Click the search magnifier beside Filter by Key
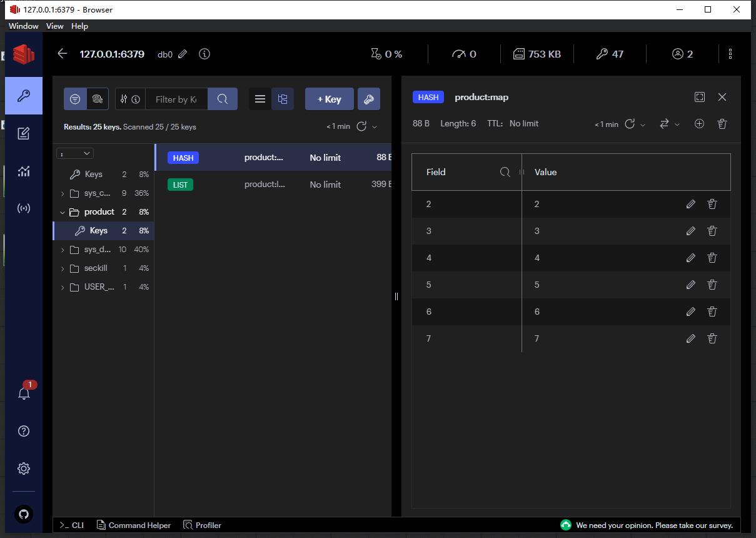Screen dimensions: 756x538 click(x=223, y=99)
